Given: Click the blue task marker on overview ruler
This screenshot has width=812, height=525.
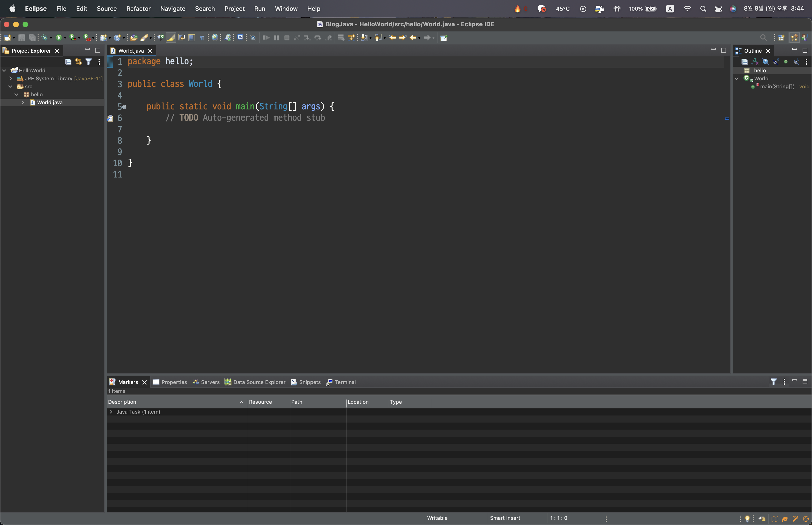Looking at the screenshot, I should click(727, 119).
